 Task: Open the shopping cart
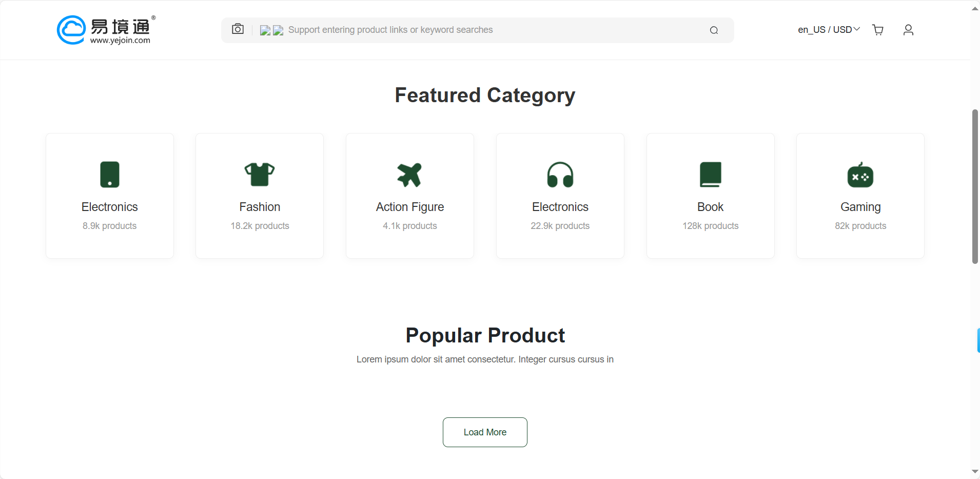[x=878, y=30]
